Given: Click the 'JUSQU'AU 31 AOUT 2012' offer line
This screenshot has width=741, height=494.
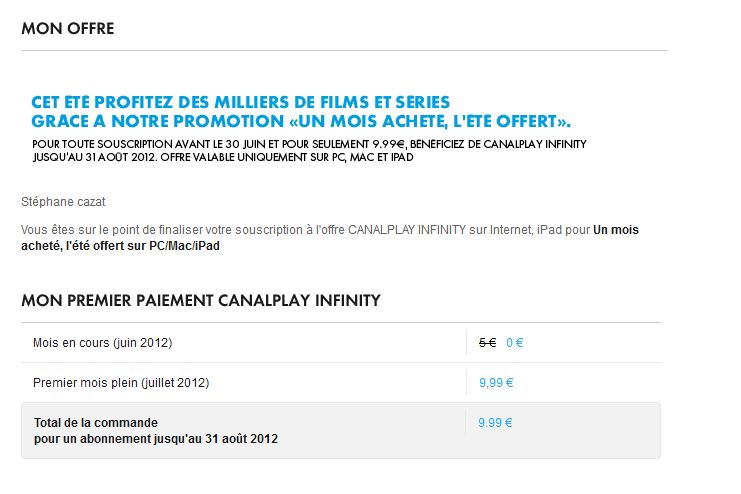Looking at the screenshot, I should (x=223, y=157).
